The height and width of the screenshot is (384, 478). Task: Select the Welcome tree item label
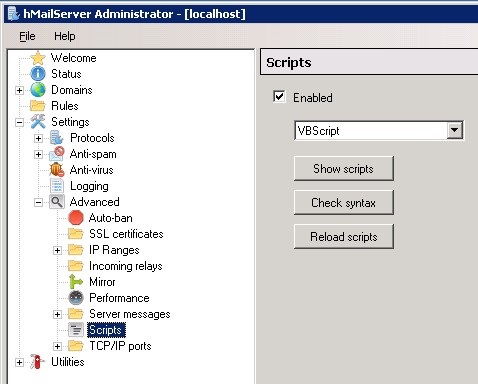click(74, 58)
